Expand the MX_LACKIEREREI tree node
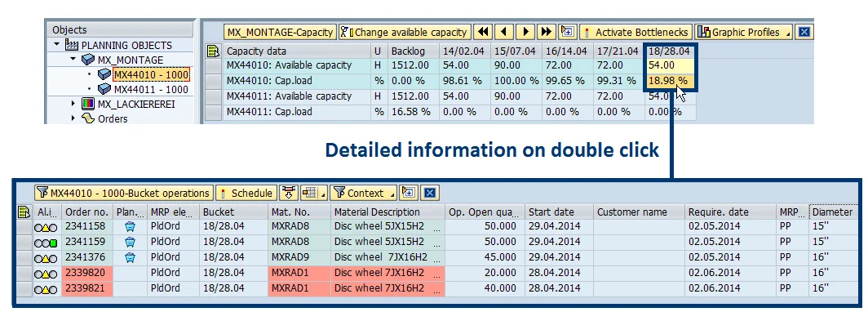The height and width of the screenshot is (312, 868). pyautogui.click(x=73, y=103)
